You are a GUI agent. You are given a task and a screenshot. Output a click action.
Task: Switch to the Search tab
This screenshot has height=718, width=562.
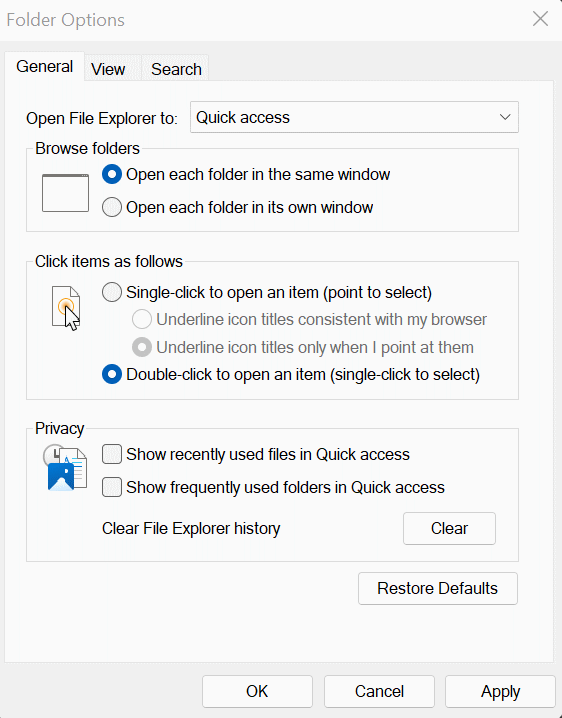pos(176,69)
